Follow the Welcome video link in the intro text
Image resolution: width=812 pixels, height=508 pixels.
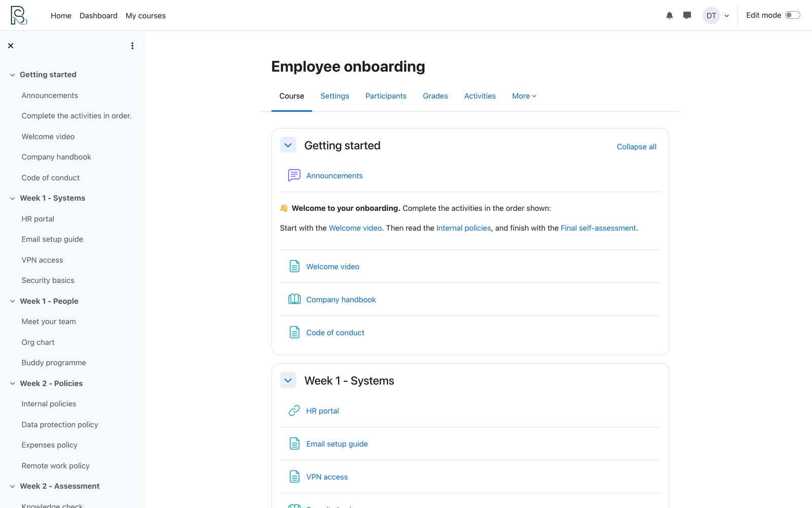(x=355, y=228)
